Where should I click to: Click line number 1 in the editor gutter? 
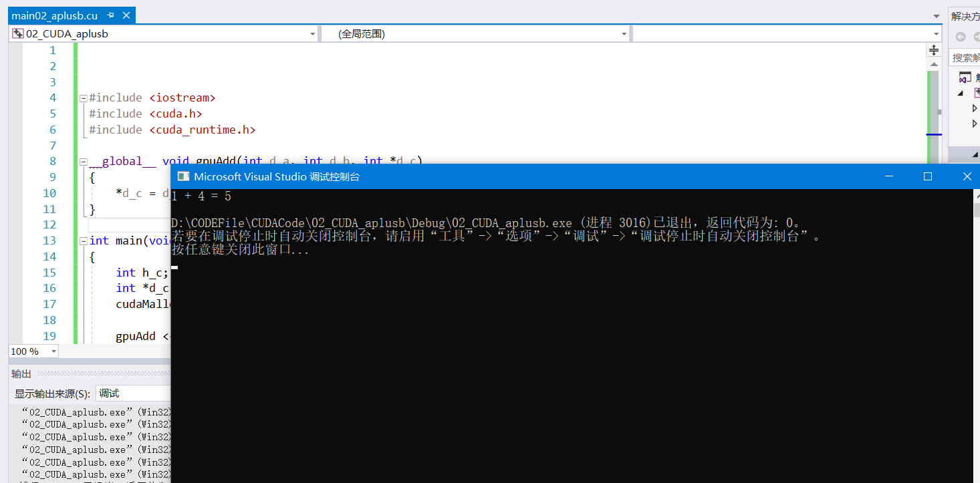pos(53,50)
